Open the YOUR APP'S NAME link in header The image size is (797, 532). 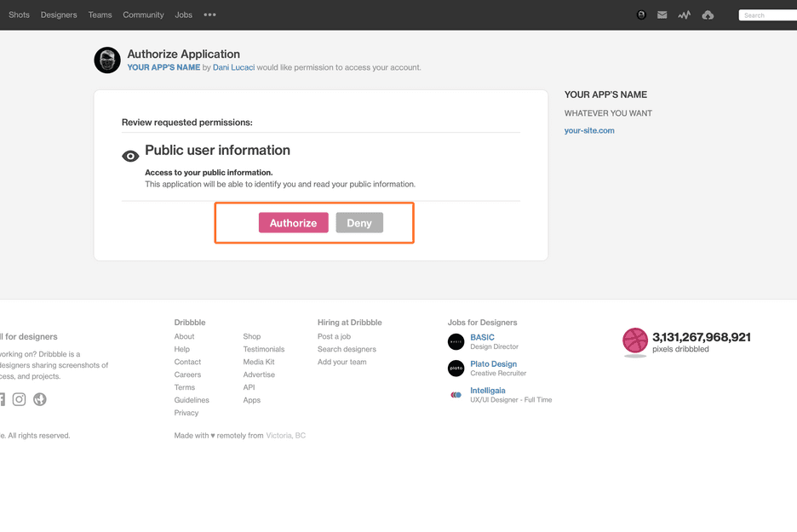pyautogui.click(x=163, y=67)
